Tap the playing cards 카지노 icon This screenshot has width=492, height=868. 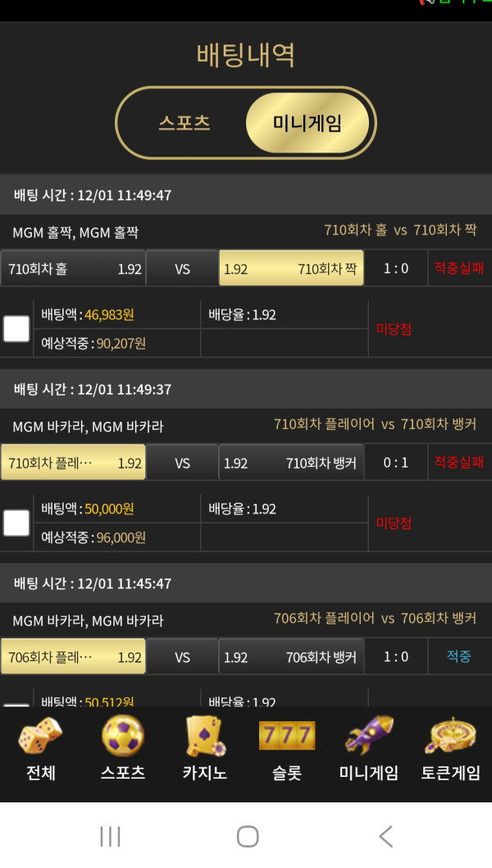click(x=204, y=736)
